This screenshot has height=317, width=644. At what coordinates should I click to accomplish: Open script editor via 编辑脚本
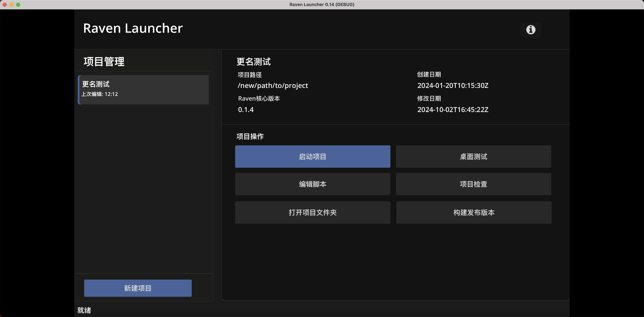[x=312, y=184]
